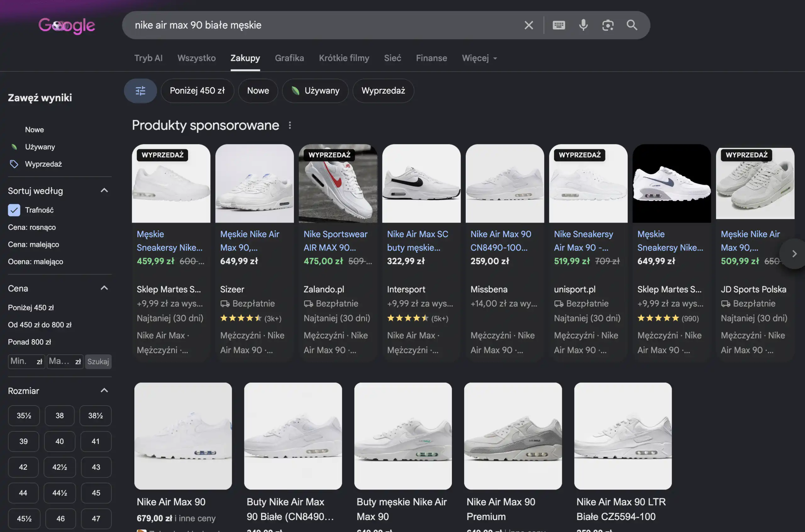Click the green leaf icon beside Używany in sidebar

(x=14, y=147)
